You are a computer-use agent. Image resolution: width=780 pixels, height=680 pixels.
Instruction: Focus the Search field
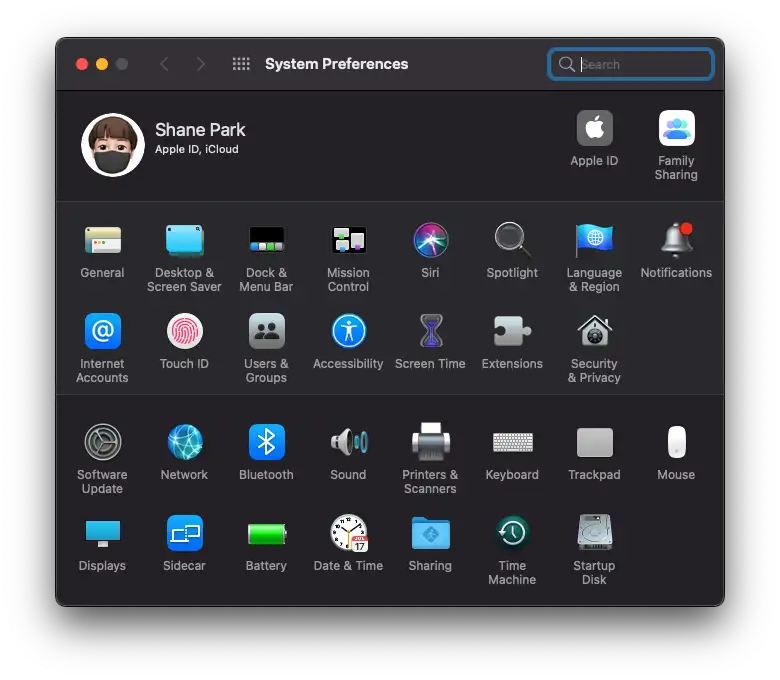[630, 64]
